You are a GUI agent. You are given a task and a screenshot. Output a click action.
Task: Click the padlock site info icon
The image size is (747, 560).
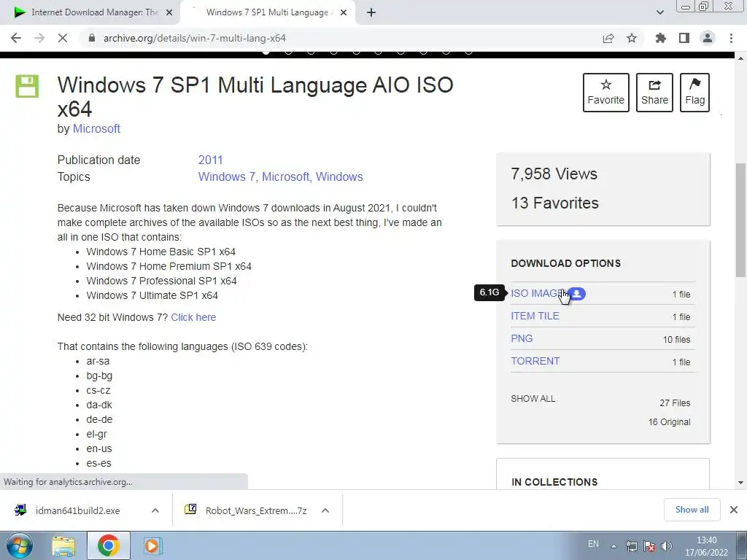click(x=92, y=38)
